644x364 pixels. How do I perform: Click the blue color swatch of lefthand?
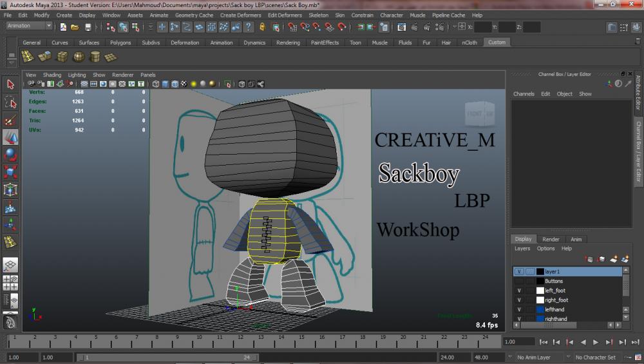point(540,309)
